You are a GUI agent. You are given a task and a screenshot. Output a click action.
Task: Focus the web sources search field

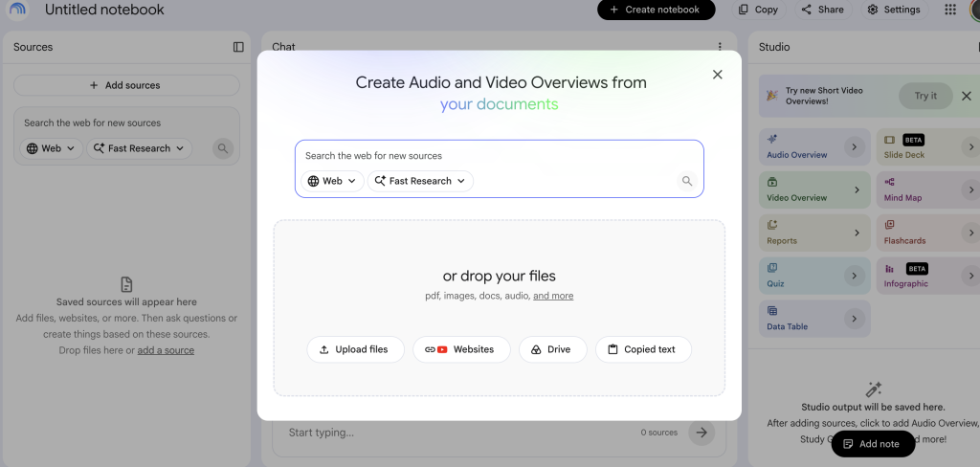(x=499, y=156)
